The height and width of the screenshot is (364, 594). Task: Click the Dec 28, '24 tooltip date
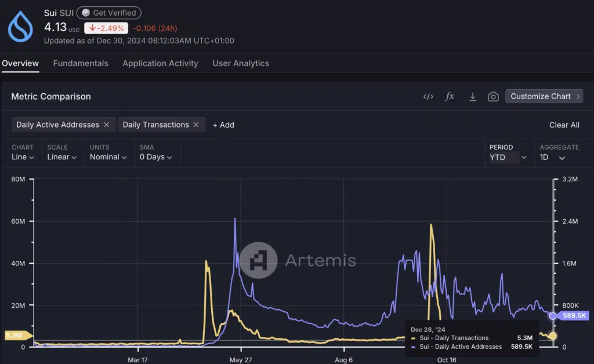click(x=428, y=330)
